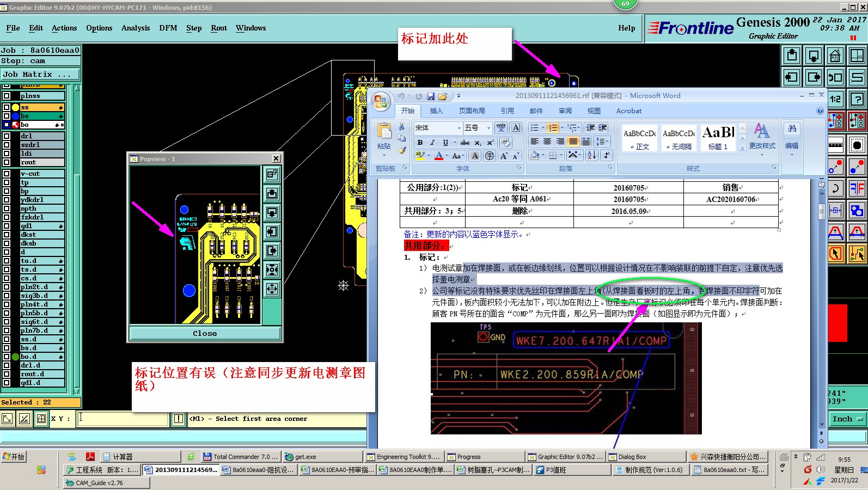Open the DFM menu in Genesis
The image size is (868, 490).
click(x=168, y=28)
